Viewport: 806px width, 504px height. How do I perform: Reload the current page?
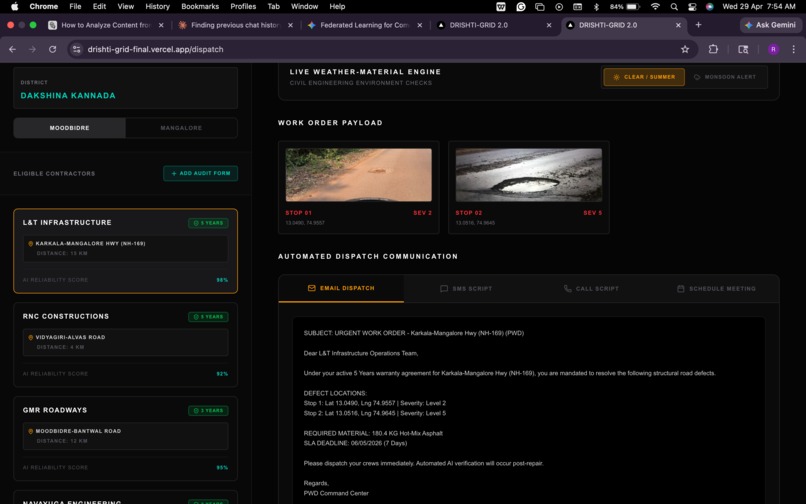(52, 49)
